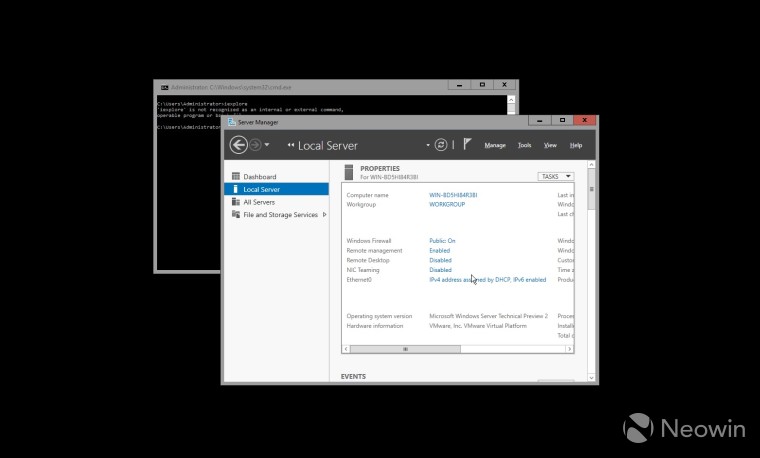Click the File and Storage Services icon

(236, 214)
